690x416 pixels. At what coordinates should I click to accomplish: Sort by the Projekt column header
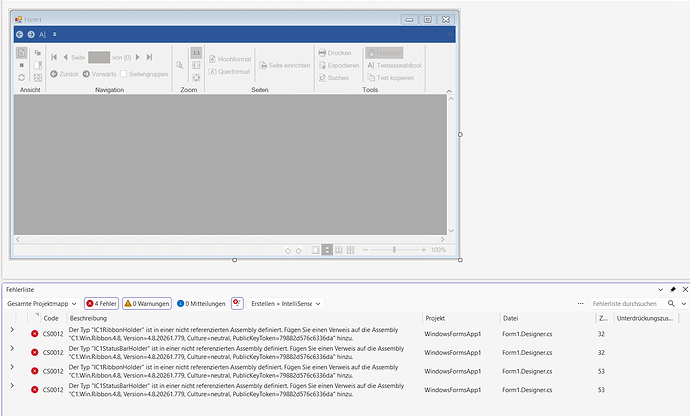pos(435,318)
